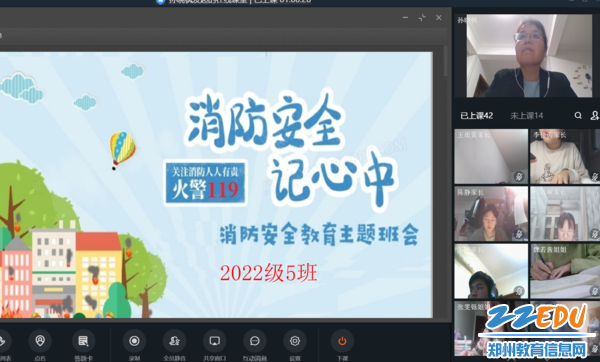
Task: Select the white-sweater student's video thumbnail
Action: pyautogui.click(x=565, y=156)
